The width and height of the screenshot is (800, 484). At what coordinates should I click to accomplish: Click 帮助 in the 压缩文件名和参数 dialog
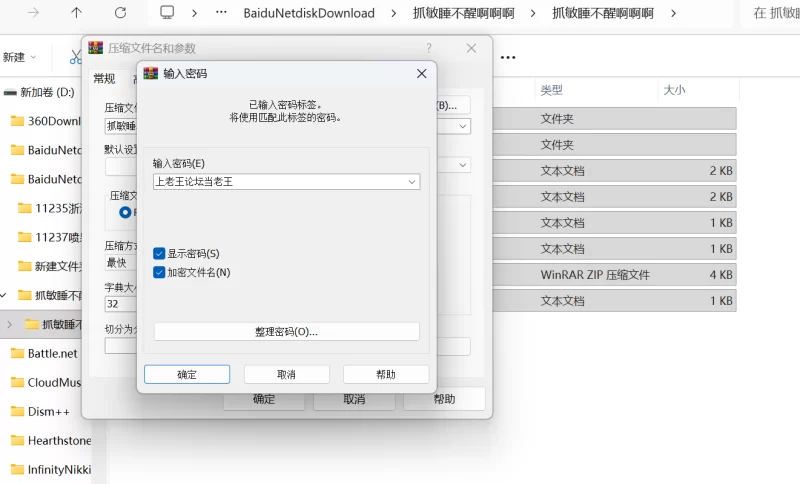click(444, 399)
